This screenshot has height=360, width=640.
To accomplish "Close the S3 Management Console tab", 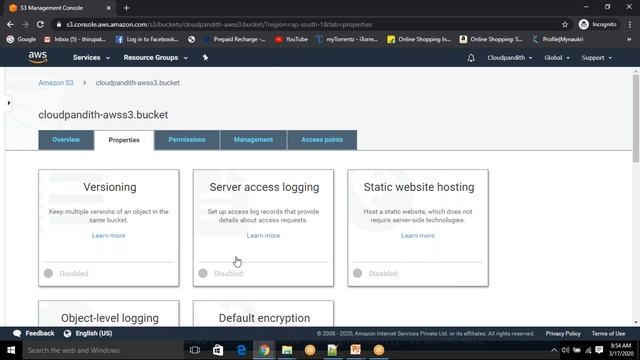I will (109, 8).
